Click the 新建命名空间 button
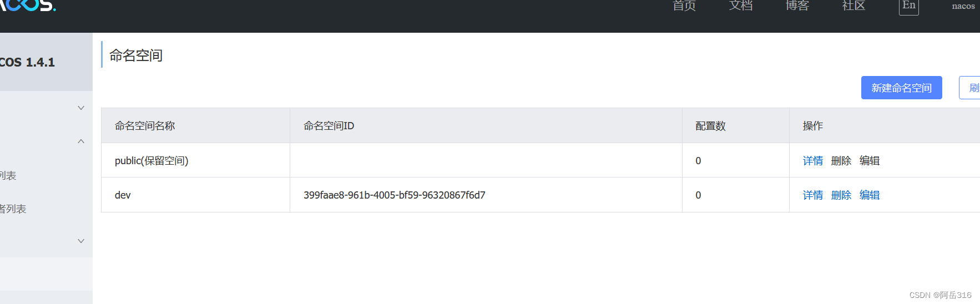This screenshot has width=980, height=304. 901,88
